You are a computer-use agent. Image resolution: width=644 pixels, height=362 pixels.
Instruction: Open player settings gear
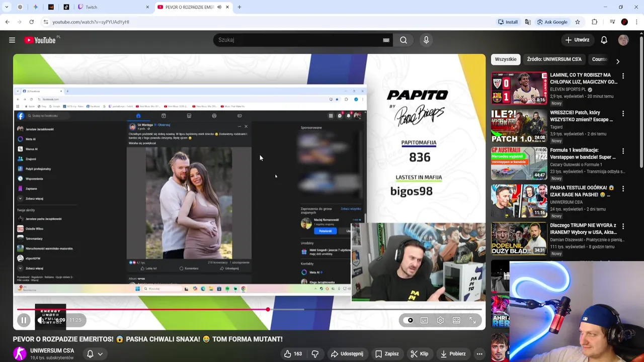pos(440,320)
